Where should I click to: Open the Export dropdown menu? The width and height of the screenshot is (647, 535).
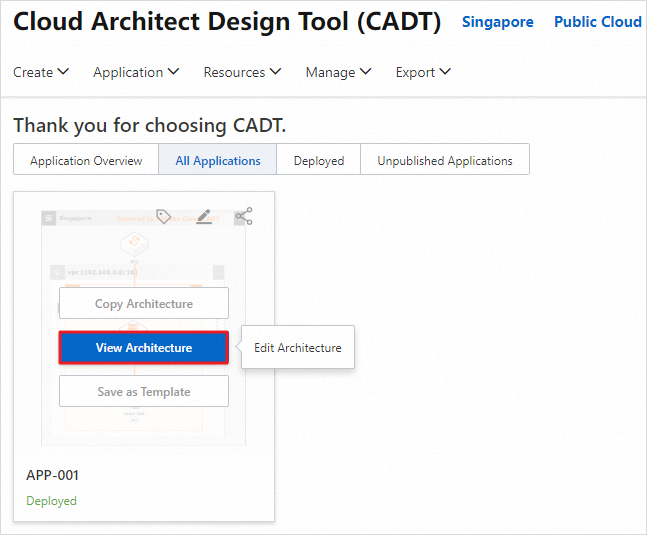(x=423, y=72)
